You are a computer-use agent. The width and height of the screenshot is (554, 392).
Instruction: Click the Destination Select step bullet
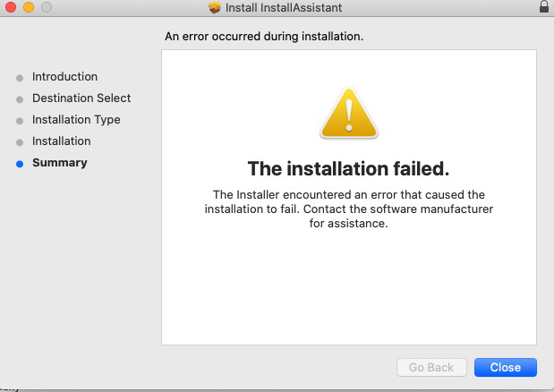[20, 99]
